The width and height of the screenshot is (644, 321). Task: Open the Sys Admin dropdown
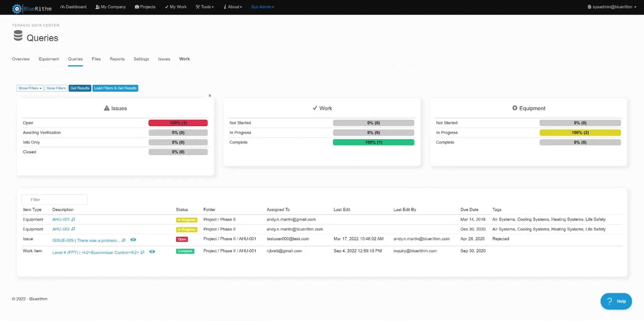(262, 7)
